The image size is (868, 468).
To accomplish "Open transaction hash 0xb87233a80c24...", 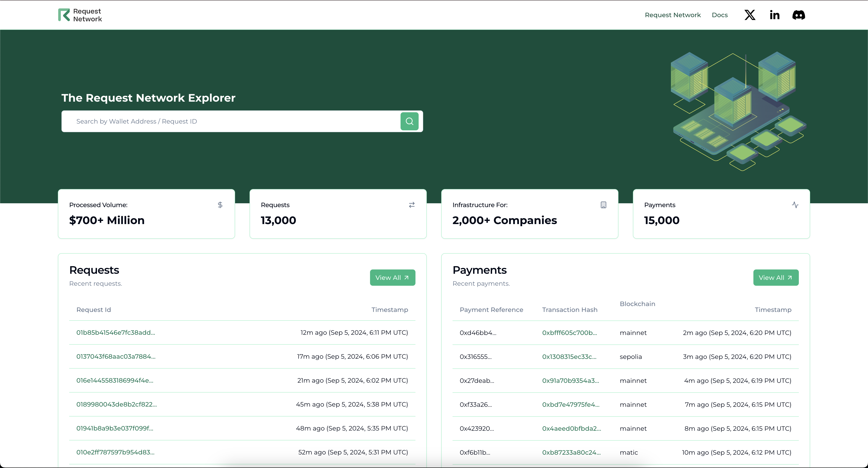I will (x=571, y=452).
